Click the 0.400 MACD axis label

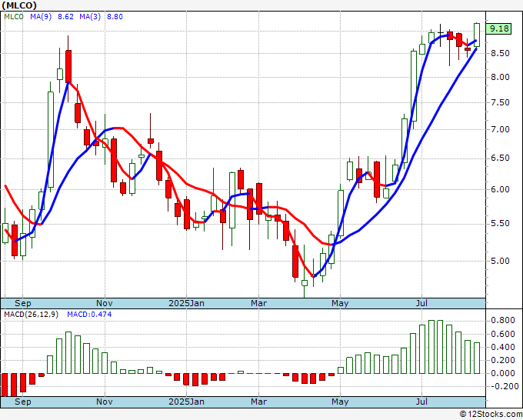point(503,347)
